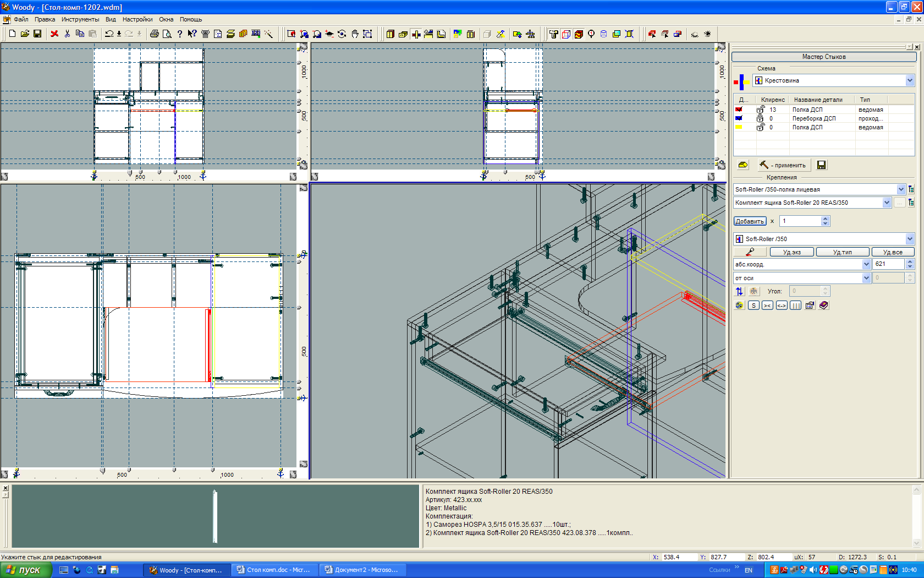The image size is (924, 578).
Task: Open the Настройки menu
Action: [x=137, y=19]
